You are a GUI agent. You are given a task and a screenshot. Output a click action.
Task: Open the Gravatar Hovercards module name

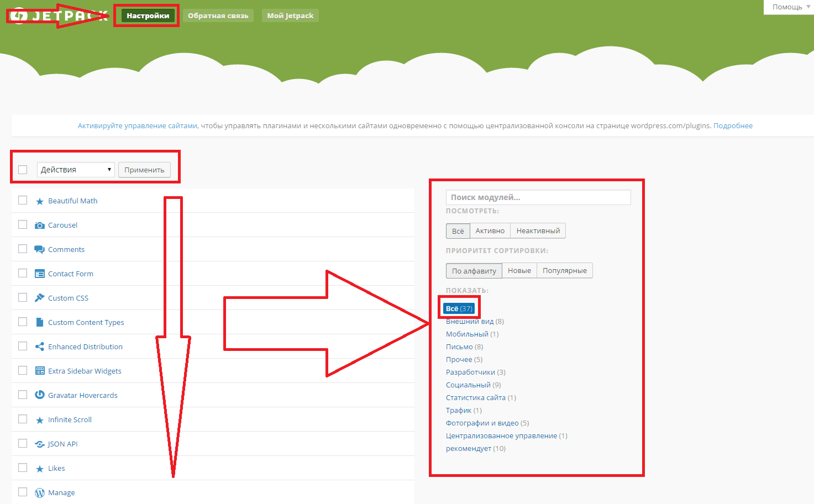pos(83,396)
